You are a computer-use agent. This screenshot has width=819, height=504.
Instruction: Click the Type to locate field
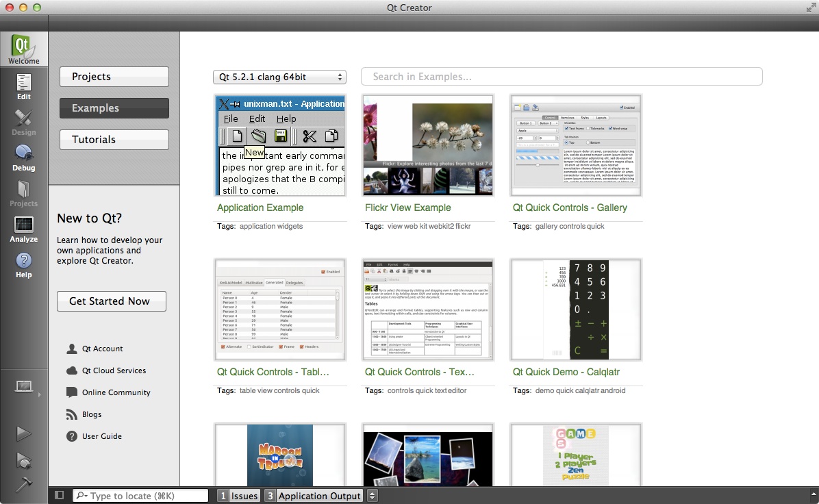click(140, 496)
